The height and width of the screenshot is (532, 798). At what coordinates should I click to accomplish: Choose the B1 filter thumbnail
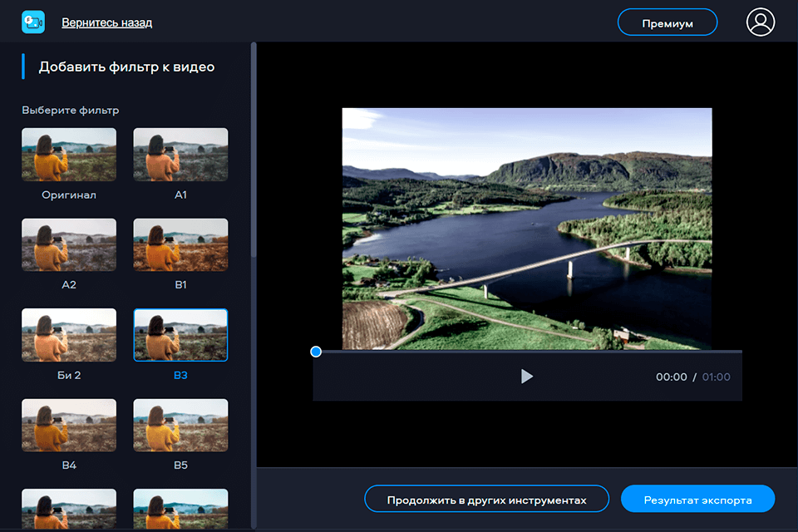tap(180, 245)
